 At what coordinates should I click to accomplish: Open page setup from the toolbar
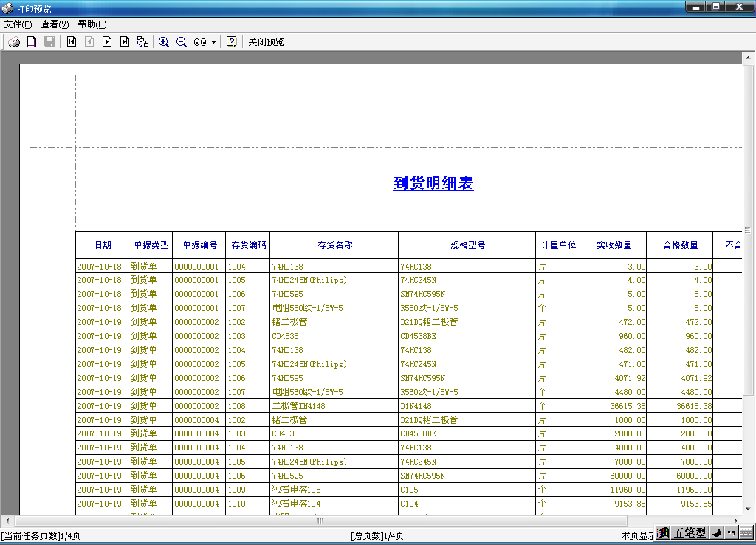click(32, 42)
